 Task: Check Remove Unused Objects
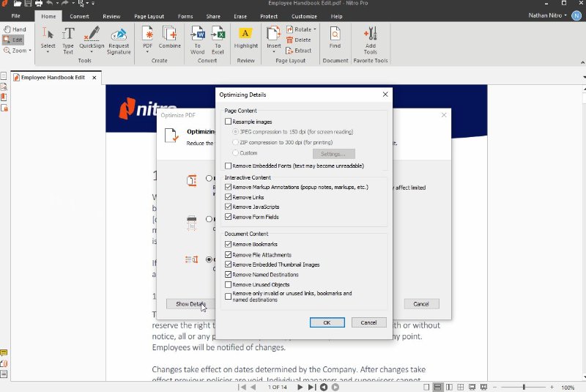228,284
